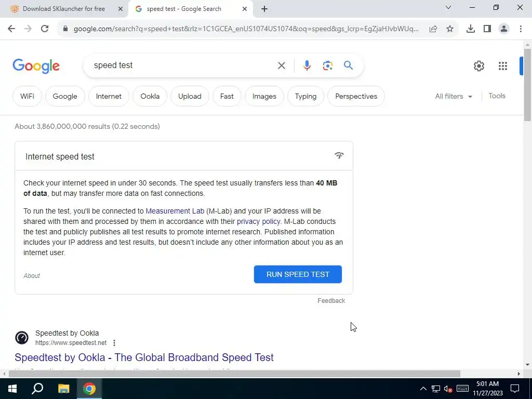Click the URL address bar
This screenshot has width=532, height=399.
click(x=246, y=29)
